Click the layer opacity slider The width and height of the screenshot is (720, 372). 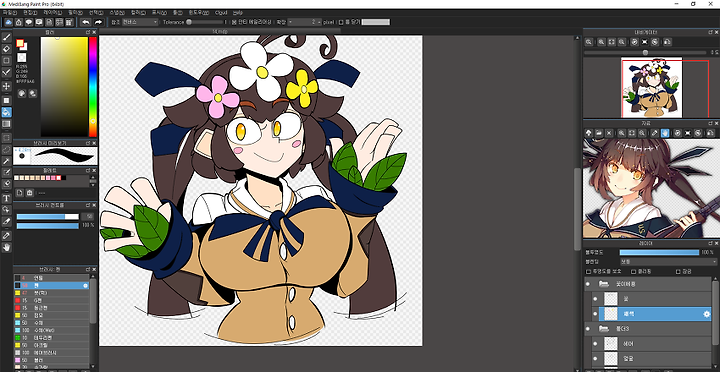(659, 253)
